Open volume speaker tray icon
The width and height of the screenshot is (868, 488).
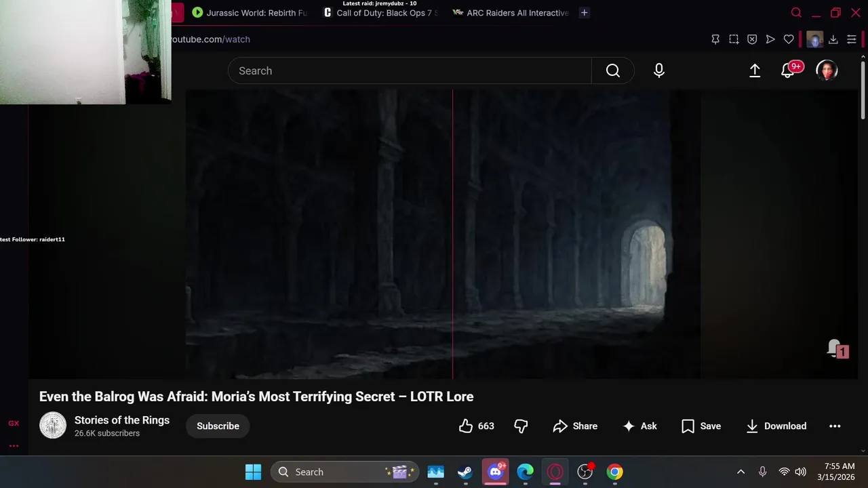(800, 472)
